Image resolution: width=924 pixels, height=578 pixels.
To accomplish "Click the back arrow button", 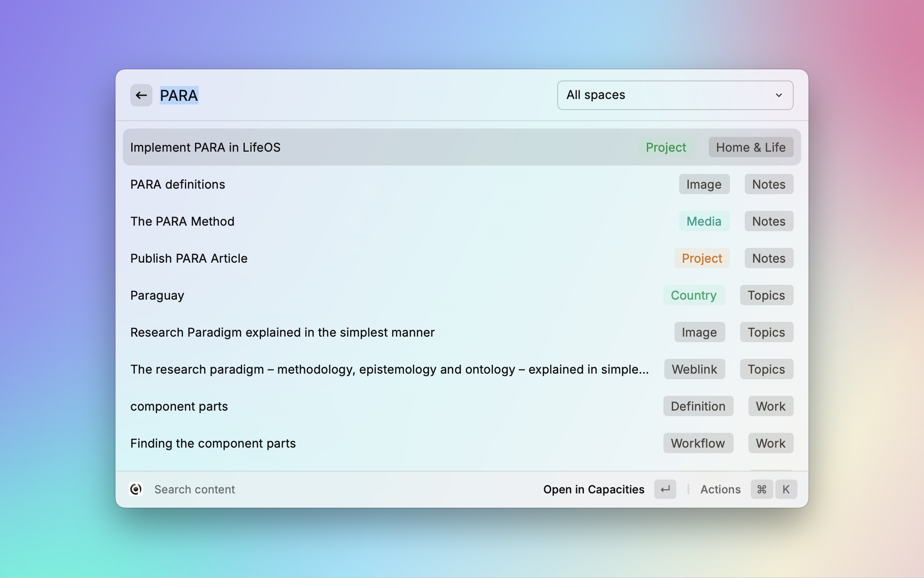I will [x=141, y=95].
